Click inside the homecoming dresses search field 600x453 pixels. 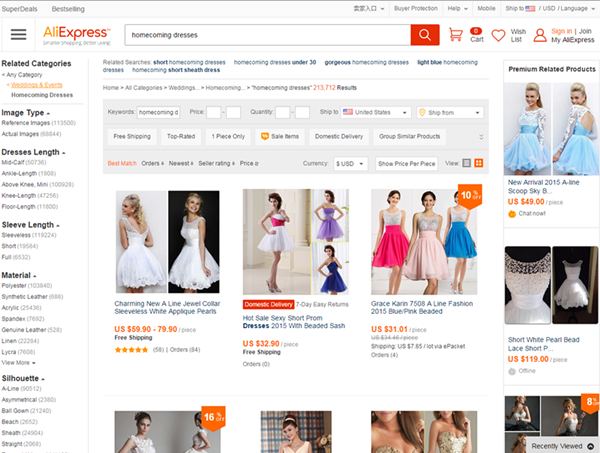[x=265, y=35]
